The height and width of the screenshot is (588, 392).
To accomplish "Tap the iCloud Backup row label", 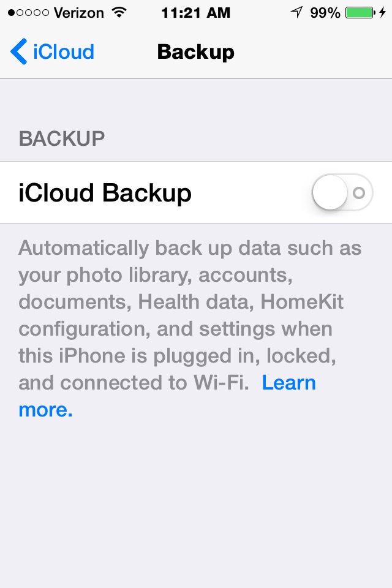I will (105, 193).
